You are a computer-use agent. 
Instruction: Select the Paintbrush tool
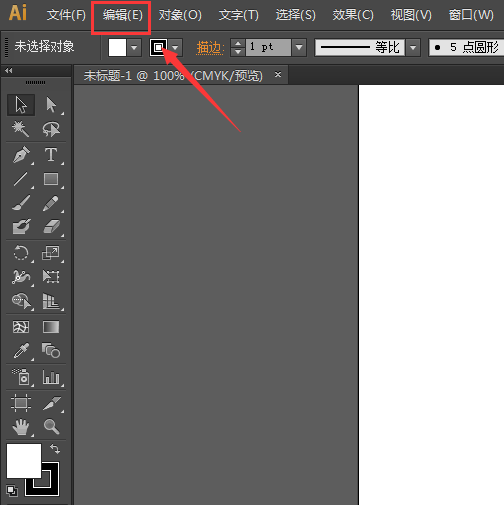pos(21,203)
